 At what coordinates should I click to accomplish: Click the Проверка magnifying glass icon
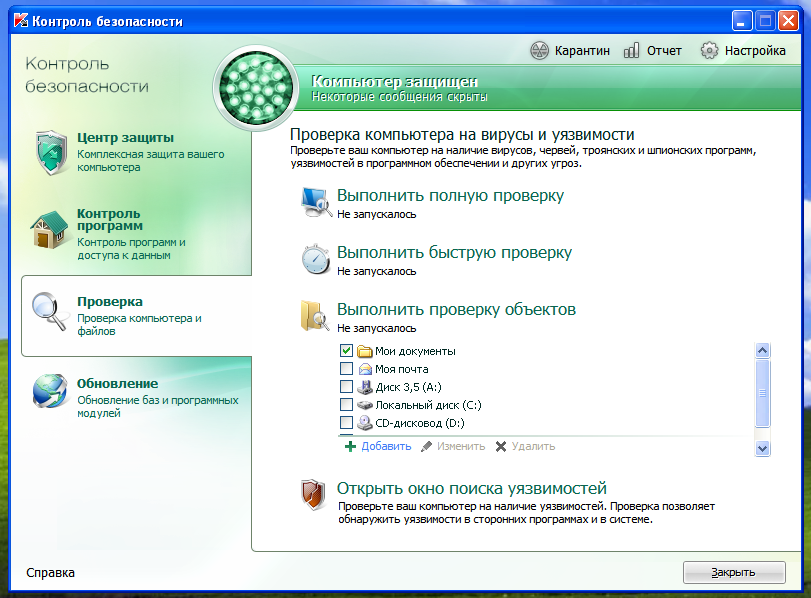point(50,311)
